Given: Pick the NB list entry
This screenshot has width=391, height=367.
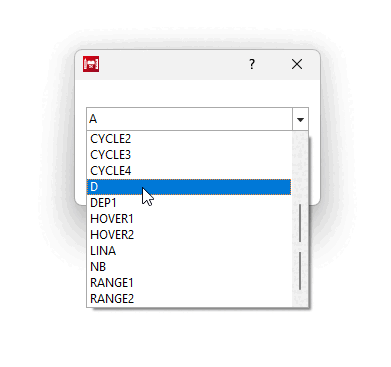Looking at the screenshot, I should [x=189, y=267].
